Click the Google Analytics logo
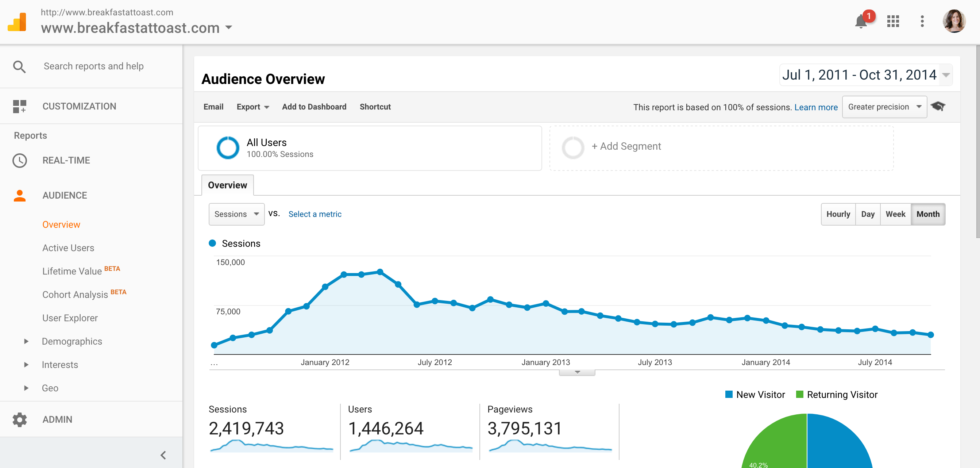This screenshot has width=980, height=468. coord(17,22)
